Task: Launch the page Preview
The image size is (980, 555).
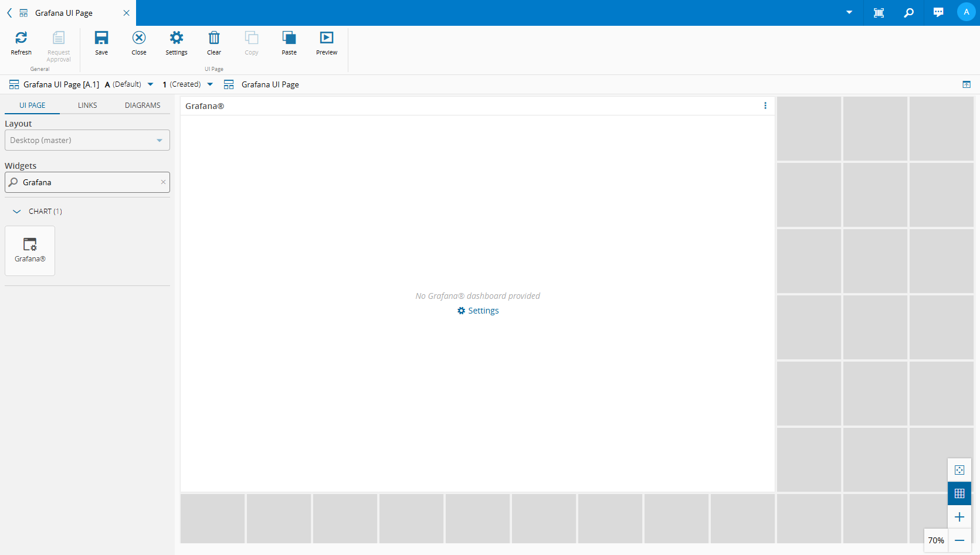Action: 327,38
